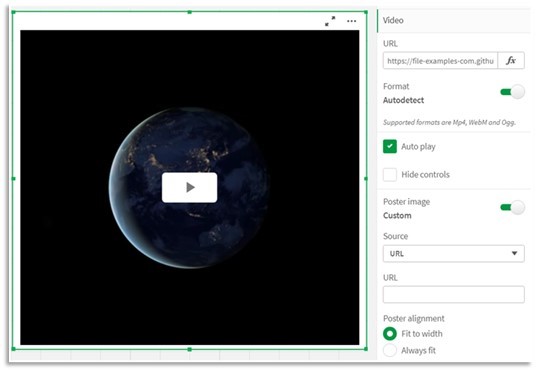Click the 'Custom' poster image value text
This screenshot has width=536, height=371.
(x=397, y=216)
